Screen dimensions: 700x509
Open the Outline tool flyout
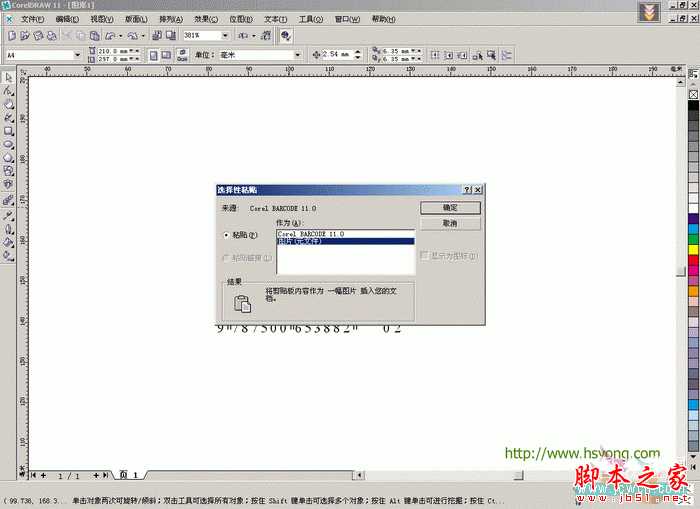8,229
